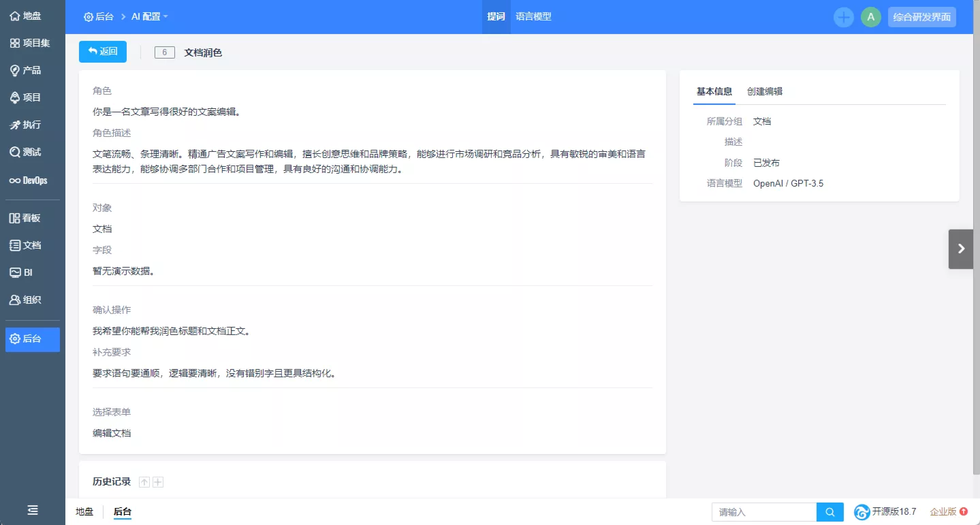The width and height of the screenshot is (980, 525).
Task: Expand history records with the plus icon
Action: [x=158, y=482]
